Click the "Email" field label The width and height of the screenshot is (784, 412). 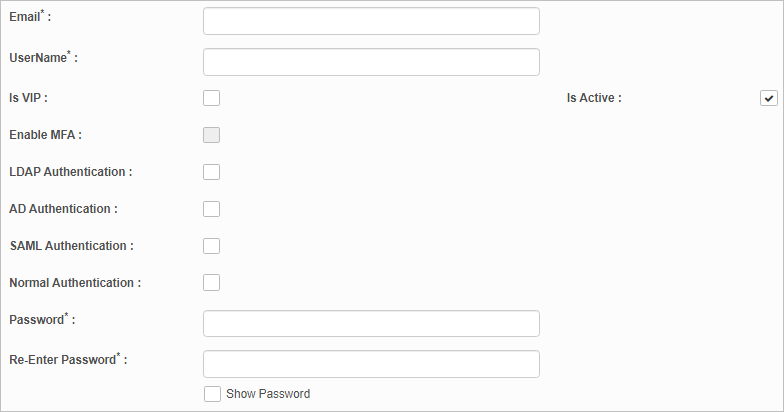(26, 18)
